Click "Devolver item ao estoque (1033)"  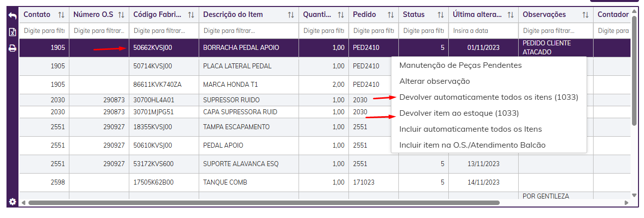(x=459, y=113)
